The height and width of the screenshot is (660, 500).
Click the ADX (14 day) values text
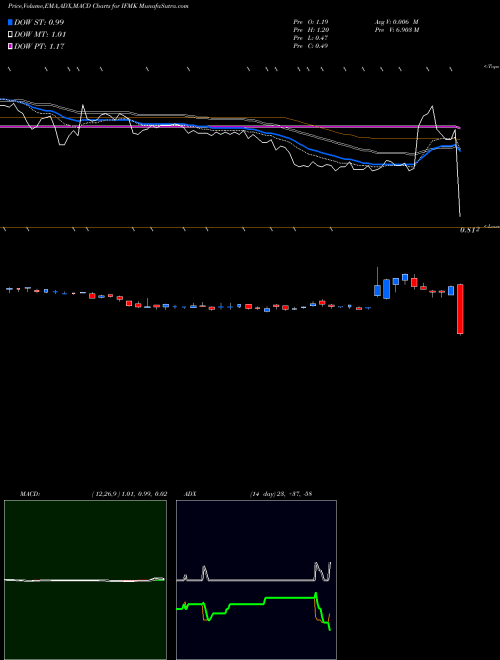pos(281,494)
